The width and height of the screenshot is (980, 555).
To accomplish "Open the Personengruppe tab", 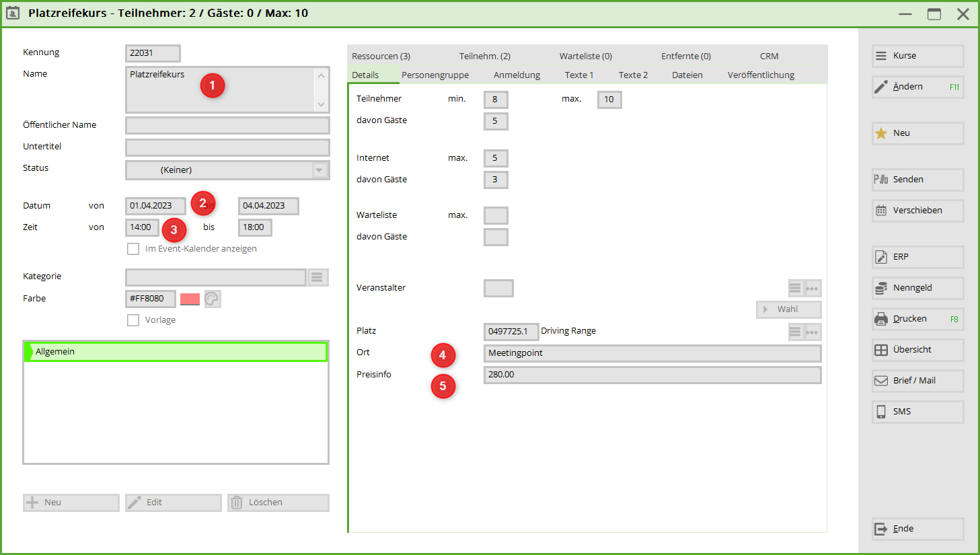I will click(x=435, y=75).
